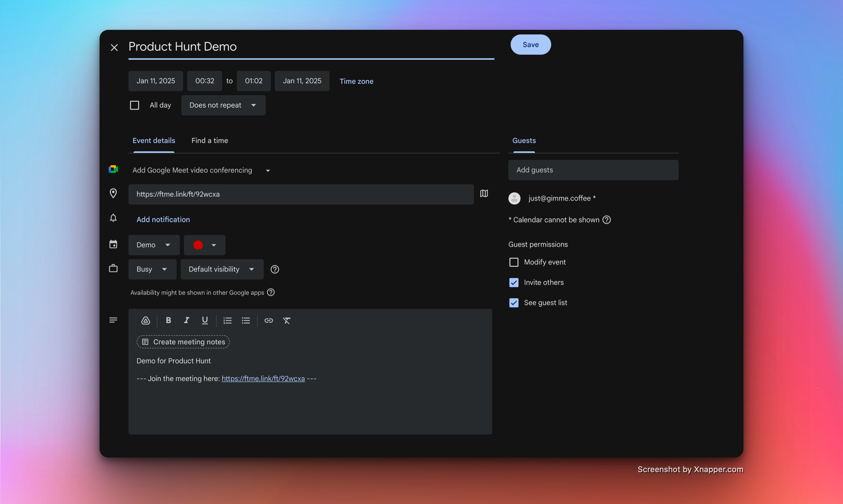Open the Demo calendar dropdown
Viewport: 843px width, 504px height.
(154, 245)
